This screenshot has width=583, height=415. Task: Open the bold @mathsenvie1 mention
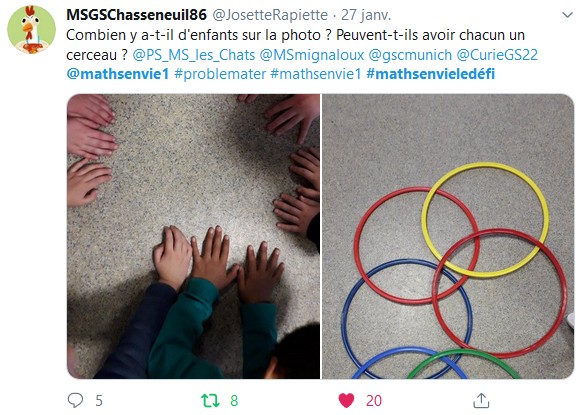(118, 74)
